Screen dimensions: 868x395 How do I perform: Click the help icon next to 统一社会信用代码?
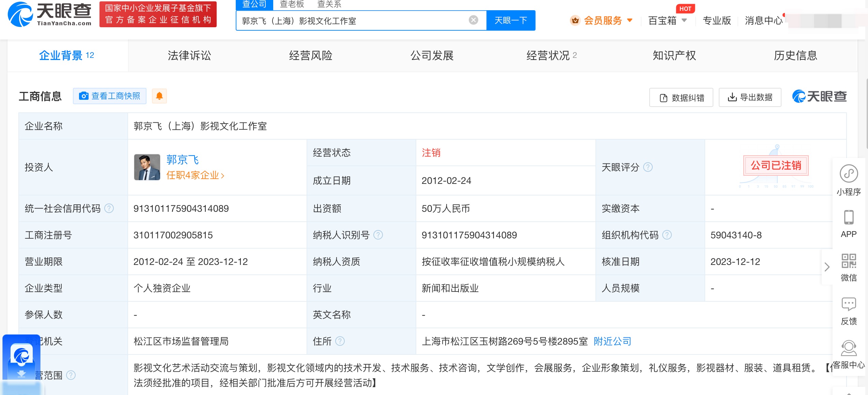click(109, 208)
